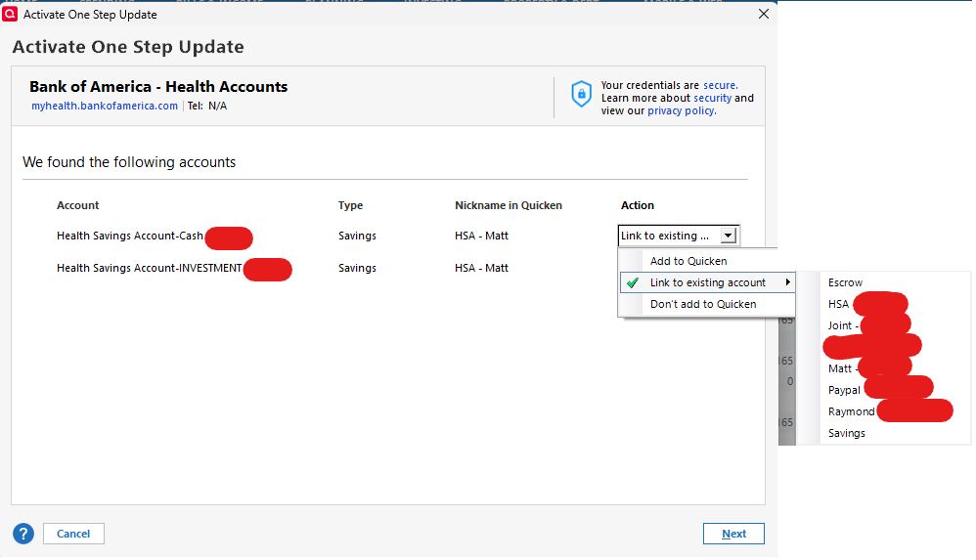Click HSA - Matt nickname in the Cash row
Image resolution: width=976 pixels, height=560 pixels.
click(482, 236)
